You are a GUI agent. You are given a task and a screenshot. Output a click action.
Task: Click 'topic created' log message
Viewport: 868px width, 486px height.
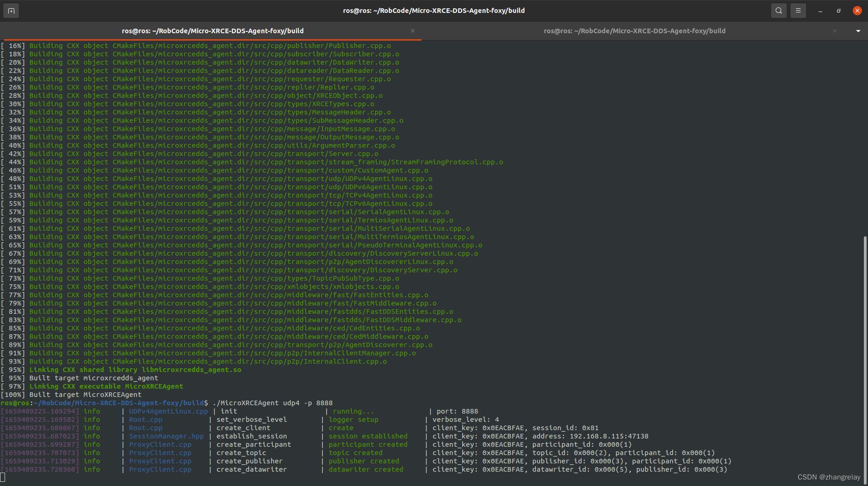[x=356, y=453]
